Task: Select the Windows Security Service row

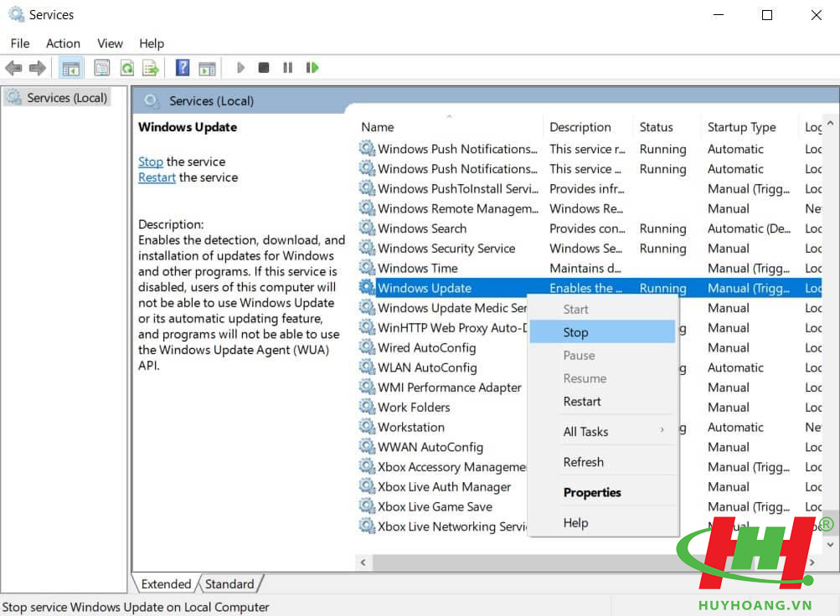Action: (590, 248)
